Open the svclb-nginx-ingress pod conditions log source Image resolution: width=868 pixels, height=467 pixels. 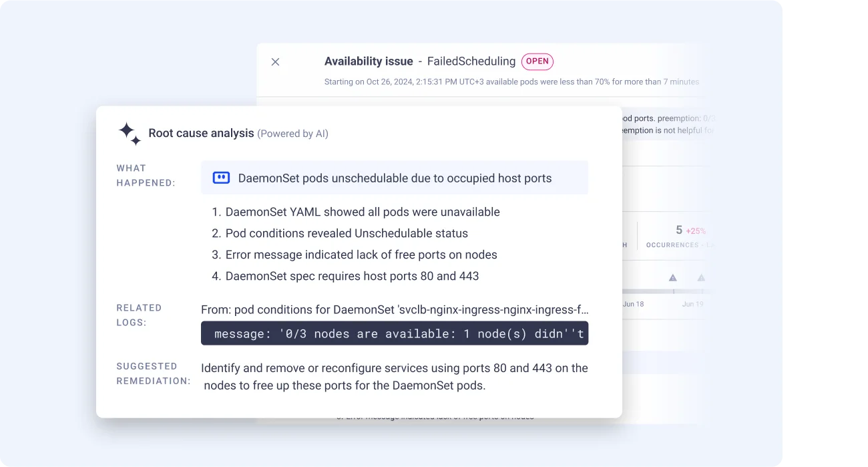(395, 309)
